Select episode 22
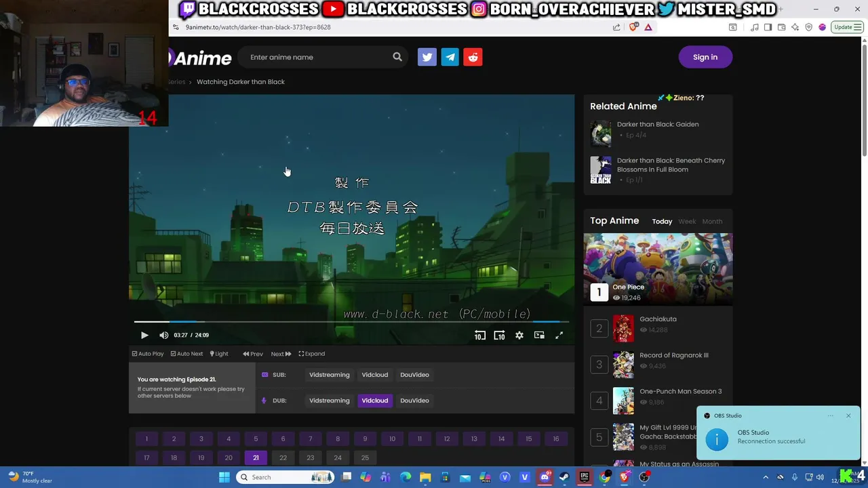Viewport: 868px width, 488px height. 283,457
